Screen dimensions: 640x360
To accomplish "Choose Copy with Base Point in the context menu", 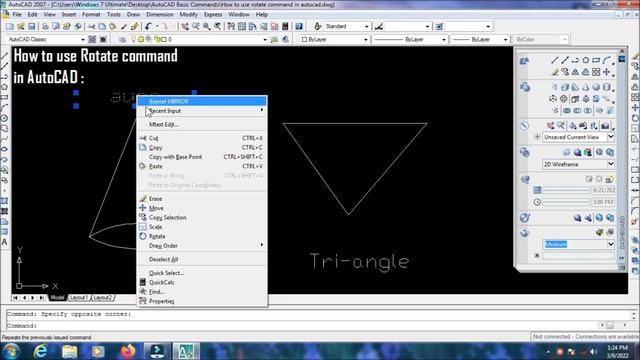I will (x=202, y=157).
